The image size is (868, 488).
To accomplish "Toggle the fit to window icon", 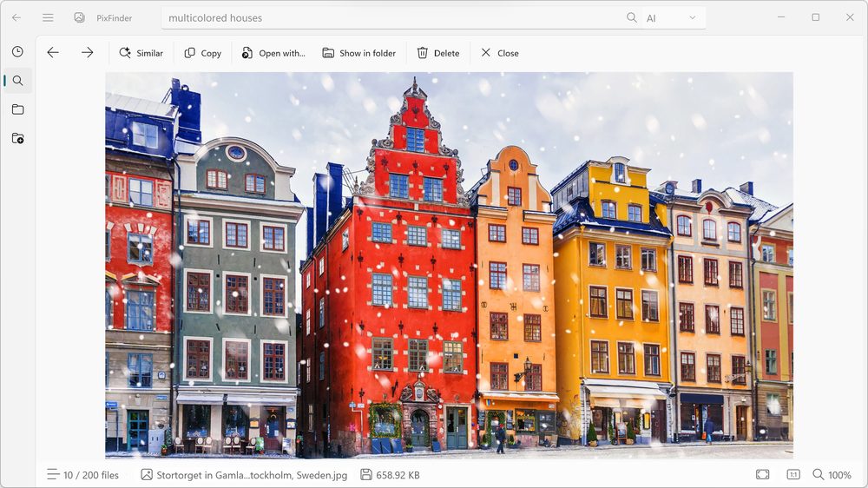I will [763, 475].
